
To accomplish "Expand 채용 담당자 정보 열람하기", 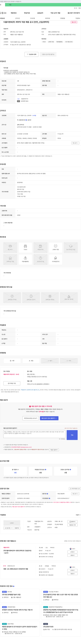I will [x=49, y=418].
